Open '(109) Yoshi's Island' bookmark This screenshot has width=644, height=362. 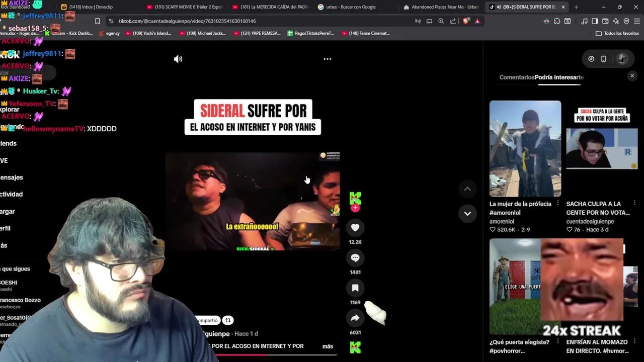click(148, 34)
